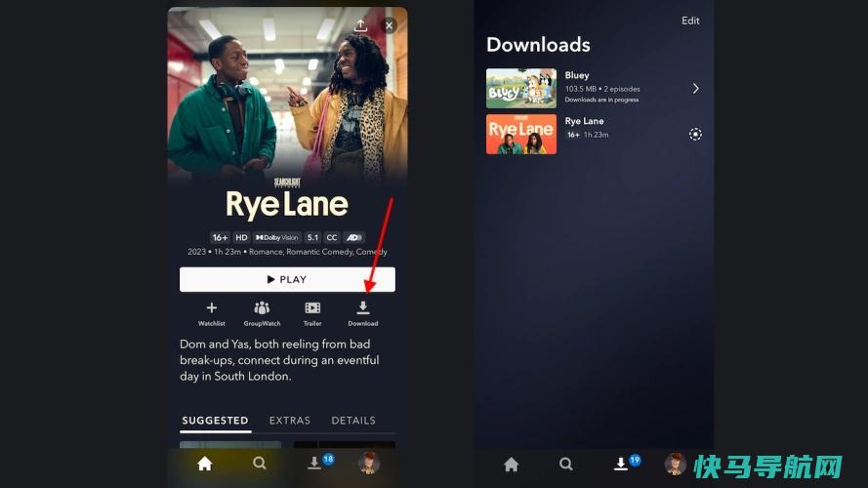Open profile avatar in Downloads screen nav
This screenshot has width=868, height=488.
tap(676, 465)
